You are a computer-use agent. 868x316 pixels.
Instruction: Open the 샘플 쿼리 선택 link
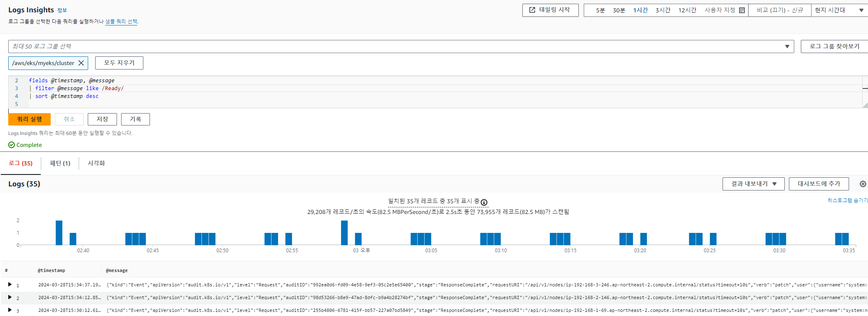(x=121, y=21)
